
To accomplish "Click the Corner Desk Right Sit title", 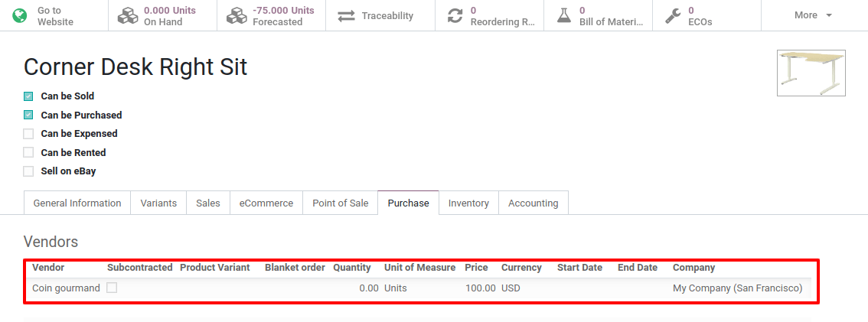I will [135, 67].
